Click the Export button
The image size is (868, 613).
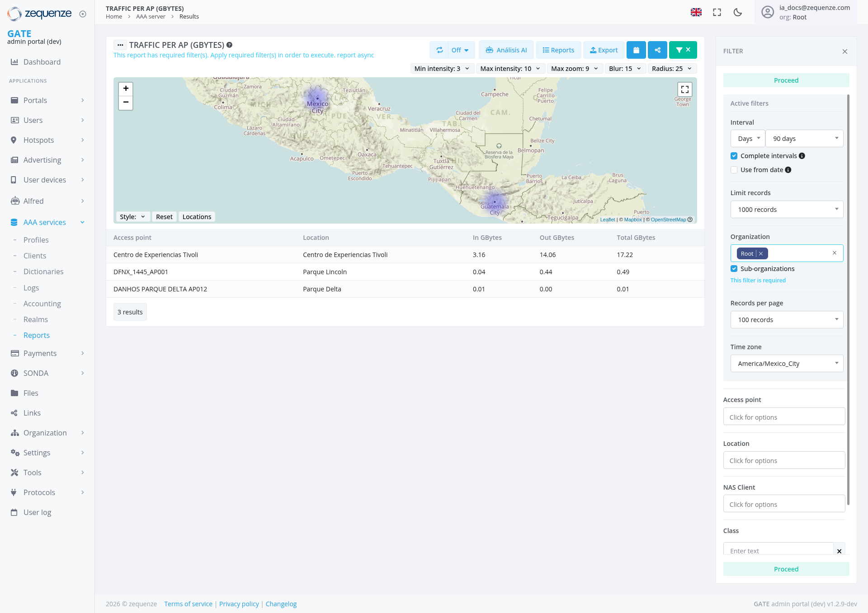[604, 50]
